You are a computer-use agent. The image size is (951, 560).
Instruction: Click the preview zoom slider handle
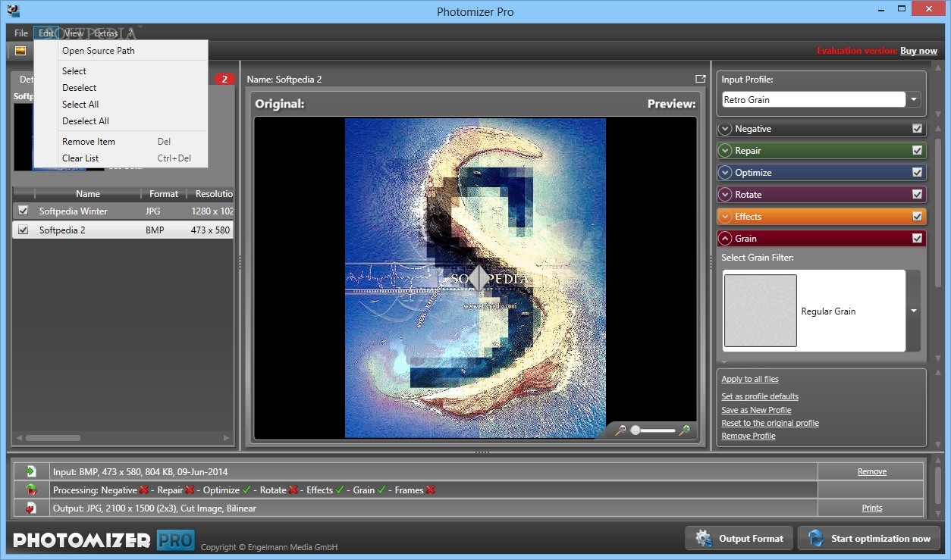tap(636, 430)
